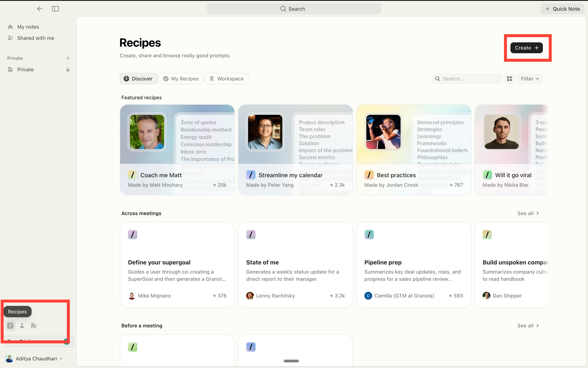Expand Aditya Chaudhari account menu

[37, 358]
